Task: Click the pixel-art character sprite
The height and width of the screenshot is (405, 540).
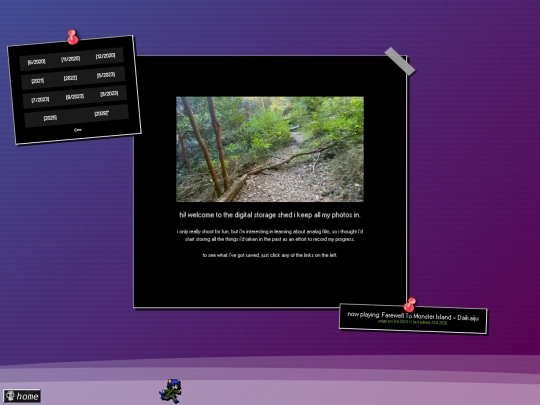Action: (170, 391)
